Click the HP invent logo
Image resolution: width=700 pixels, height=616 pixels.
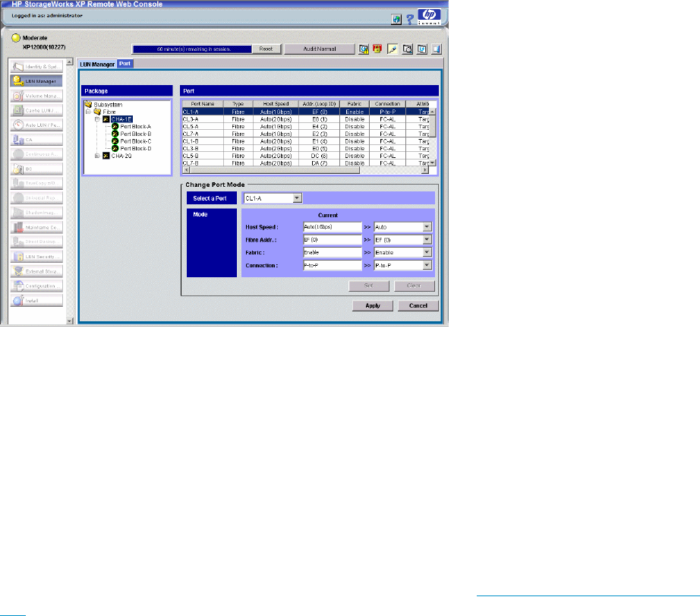tap(429, 16)
